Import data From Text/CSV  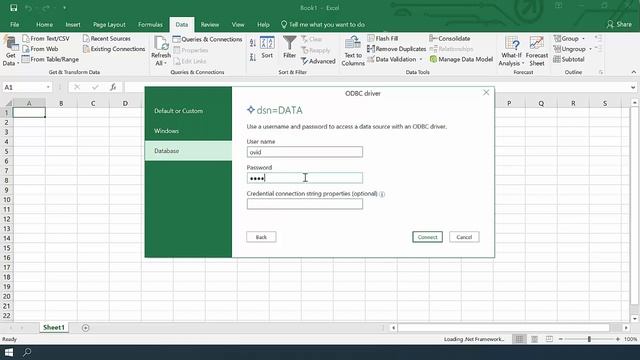click(x=46, y=38)
